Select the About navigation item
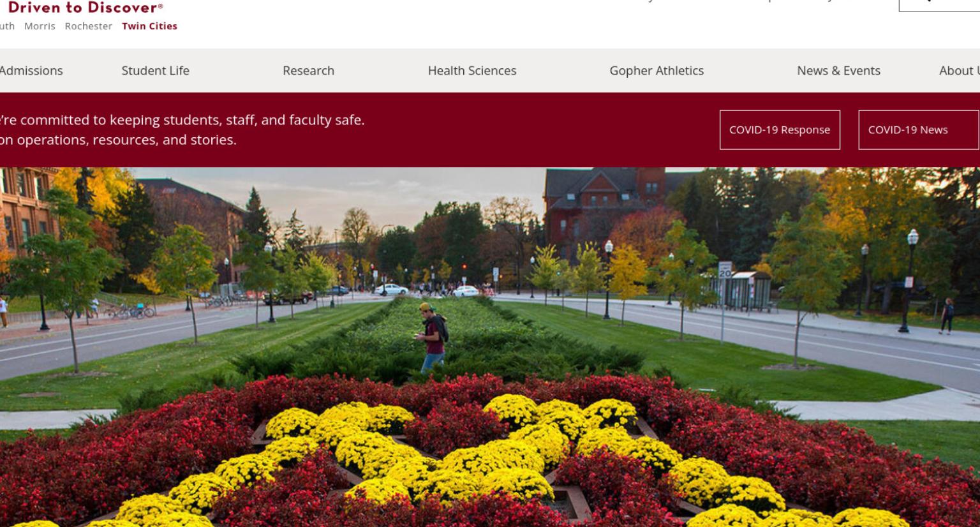This screenshot has height=527, width=980. click(959, 71)
